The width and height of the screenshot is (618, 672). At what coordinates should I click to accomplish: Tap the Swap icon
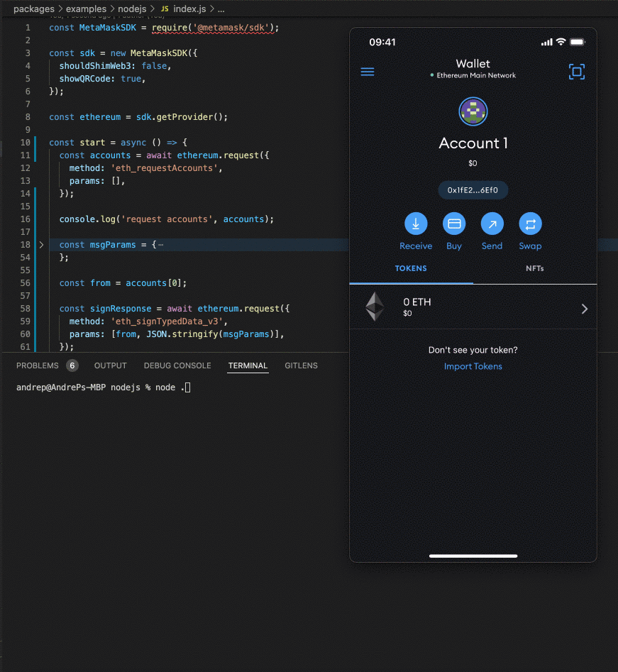click(x=530, y=224)
